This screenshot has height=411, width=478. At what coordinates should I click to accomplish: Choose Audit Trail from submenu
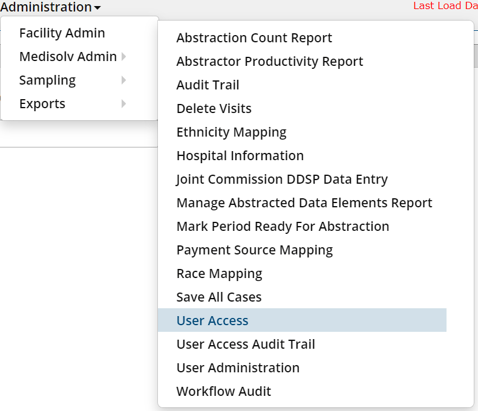pyautogui.click(x=208, y=85)
